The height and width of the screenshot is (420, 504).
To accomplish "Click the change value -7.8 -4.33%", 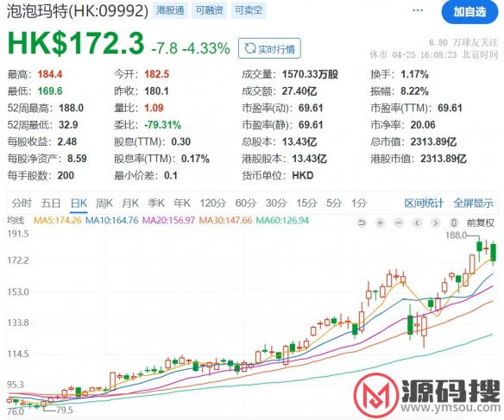I will [x=191, y=48].
